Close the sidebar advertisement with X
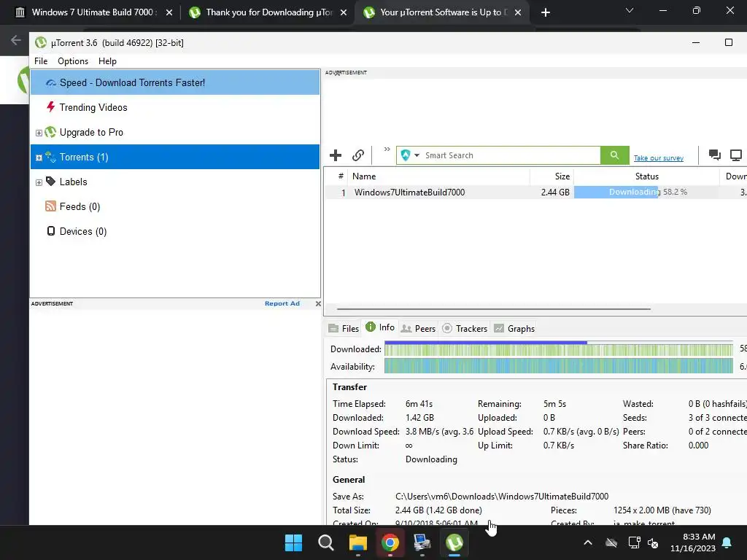This screenshot has height=560, width=747. click(318, 304)
